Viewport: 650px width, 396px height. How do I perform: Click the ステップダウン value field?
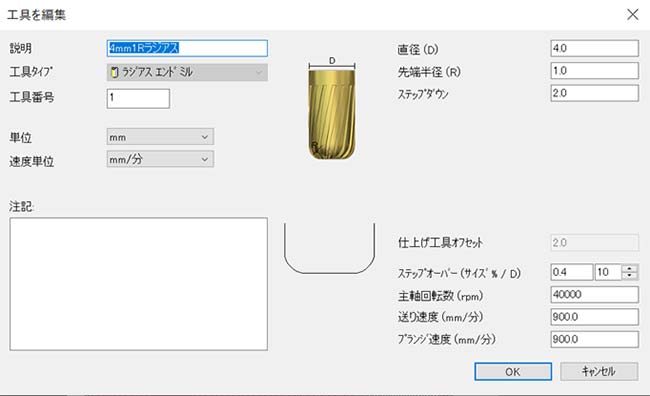(x=594, y=93)
